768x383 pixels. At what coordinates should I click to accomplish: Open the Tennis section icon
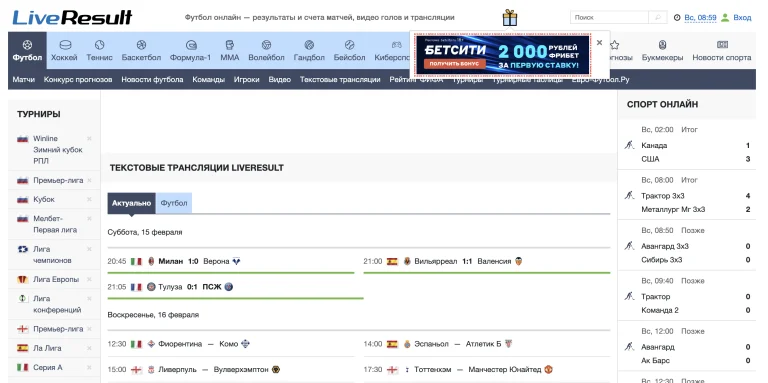tap(99, 45)
